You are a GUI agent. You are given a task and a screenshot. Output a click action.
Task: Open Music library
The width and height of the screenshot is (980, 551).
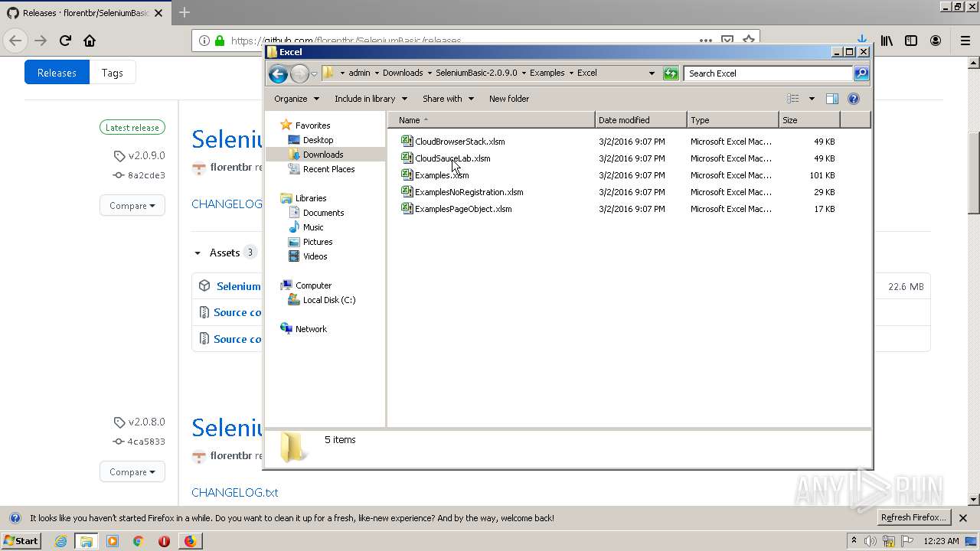(x=313, y=227)
